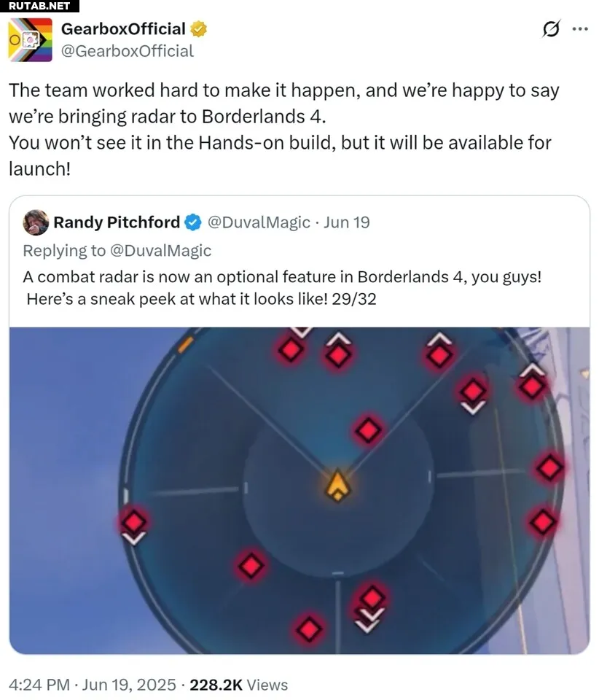
Task: Click the Grok slashed-circle icon
Action: 551,29
